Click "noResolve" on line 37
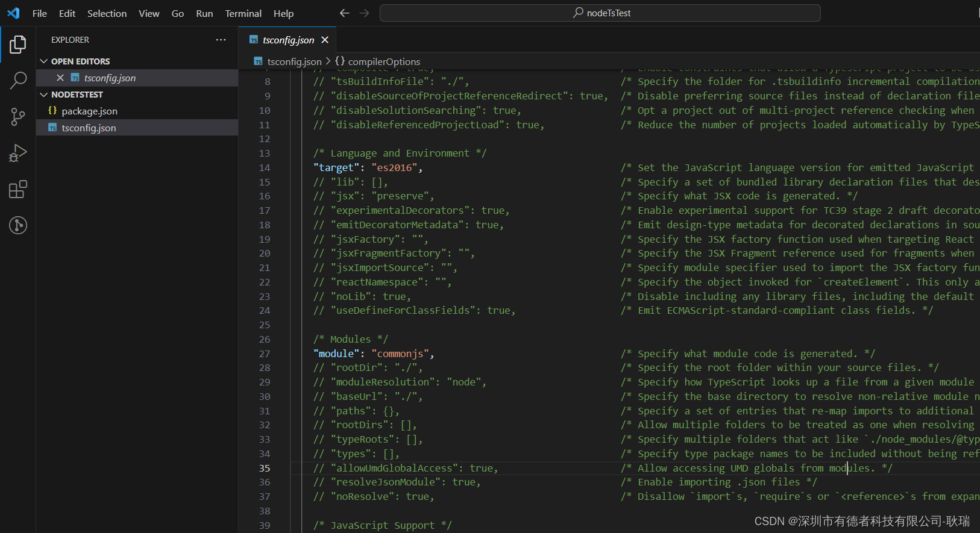980x533 pixels. pyautogui.click(x=362, y=496)
